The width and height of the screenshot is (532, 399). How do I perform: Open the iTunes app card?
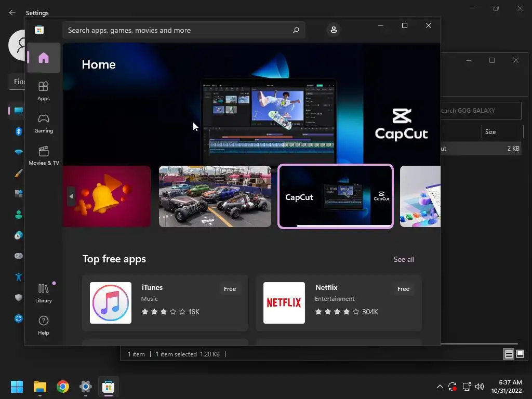(165, 303)
